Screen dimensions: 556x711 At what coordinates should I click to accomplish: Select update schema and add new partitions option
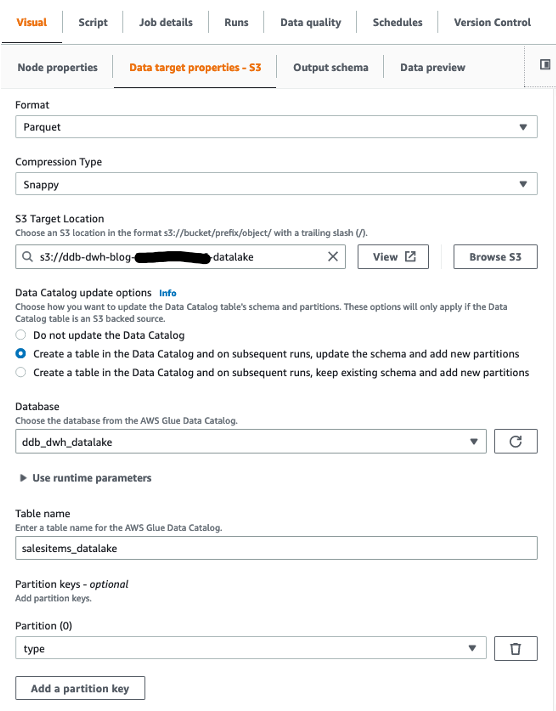click(x=20, y=354)
